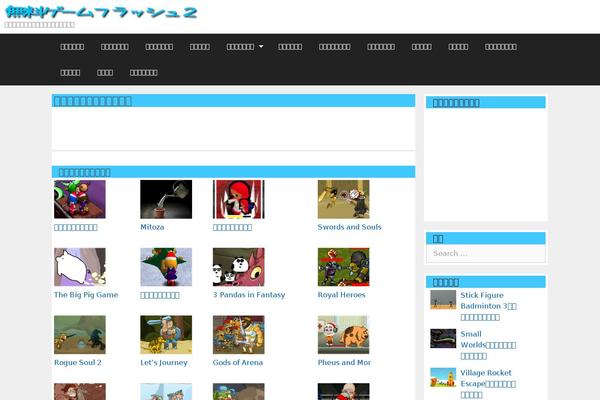Screen dimensions: 600x400
Task: Open the red-hooded character game thumbnail
Action: (239, 199)
